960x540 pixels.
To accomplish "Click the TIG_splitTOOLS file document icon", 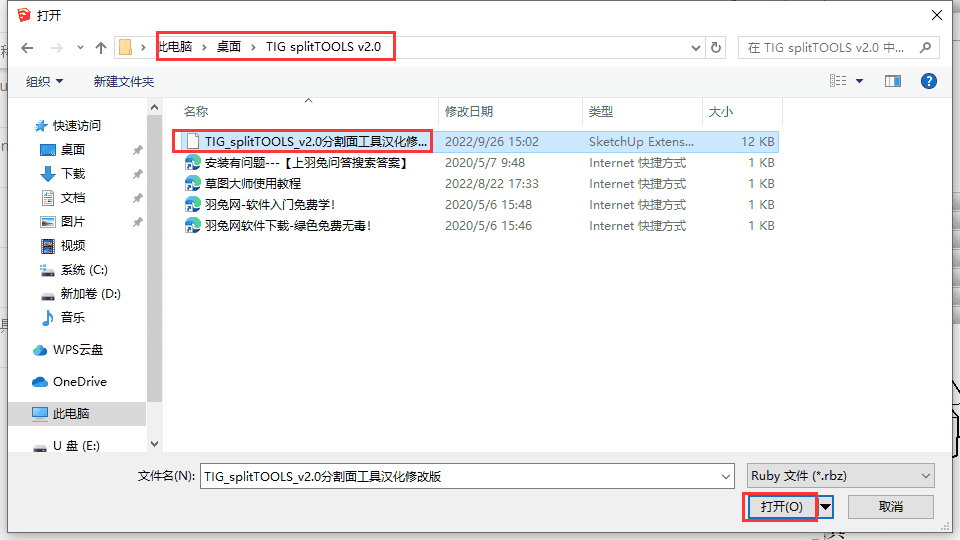I will tap(193, 141).
